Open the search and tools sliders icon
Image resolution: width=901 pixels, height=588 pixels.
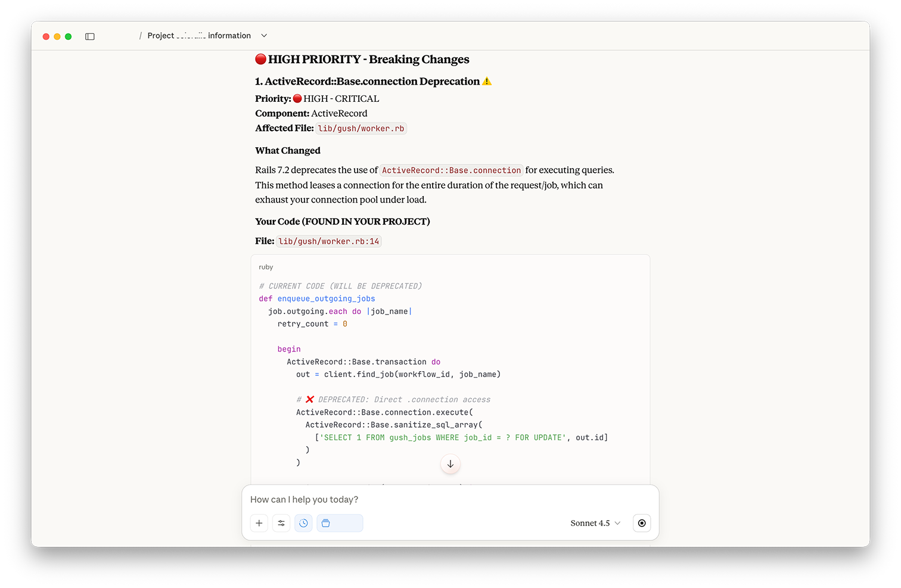tap(281, 523)
